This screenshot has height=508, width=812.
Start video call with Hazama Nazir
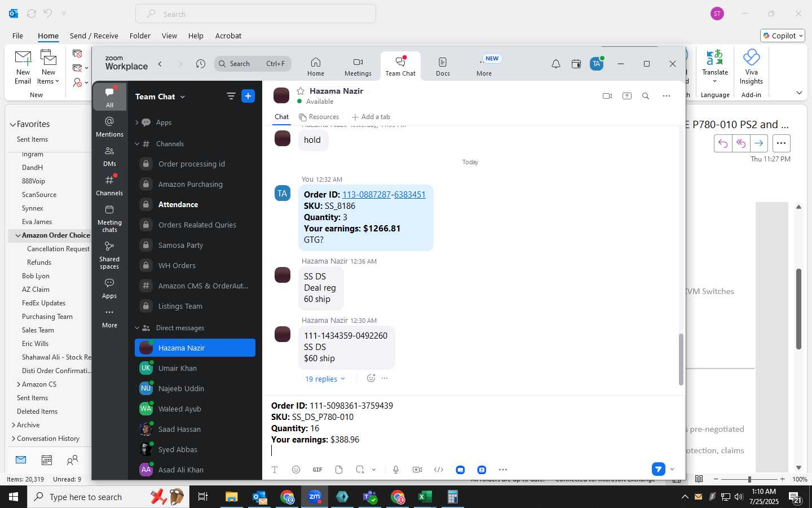coord(607,96)
